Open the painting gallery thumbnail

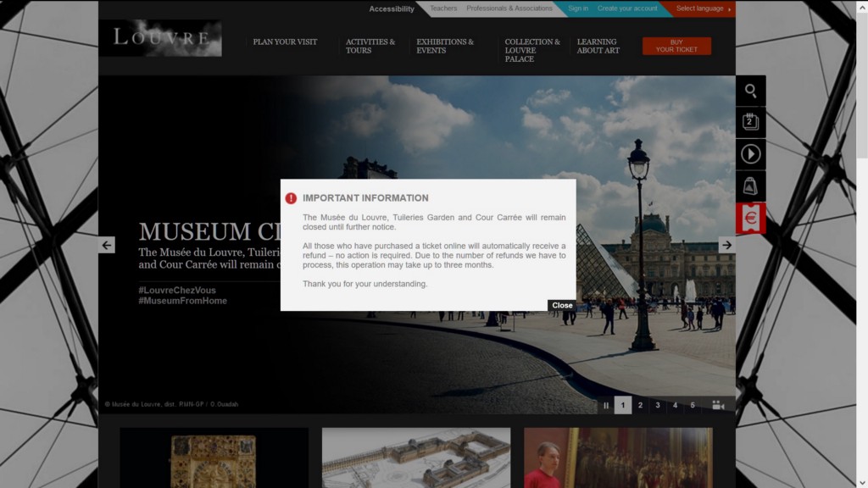point(618,457)
